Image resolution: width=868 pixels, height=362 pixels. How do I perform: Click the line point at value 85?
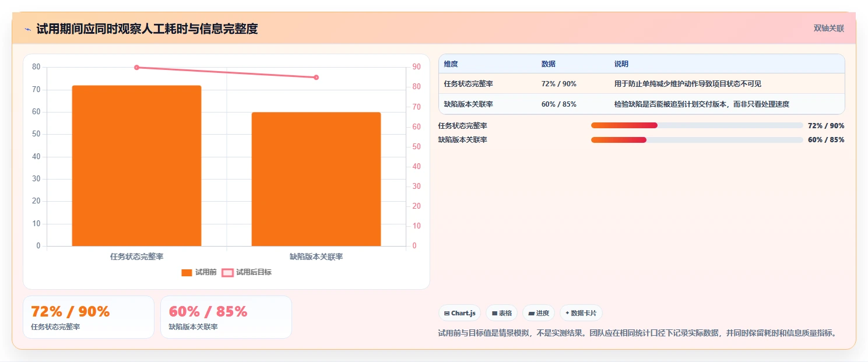[317, 78]
